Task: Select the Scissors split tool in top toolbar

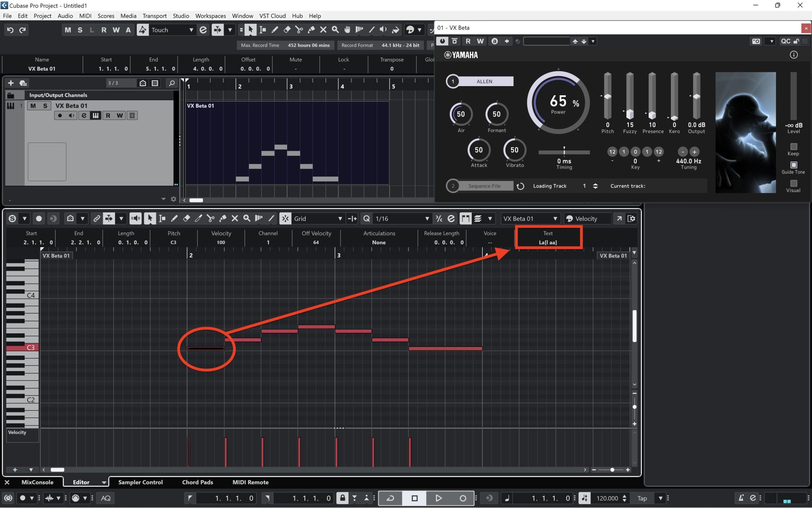Action: 299,30
